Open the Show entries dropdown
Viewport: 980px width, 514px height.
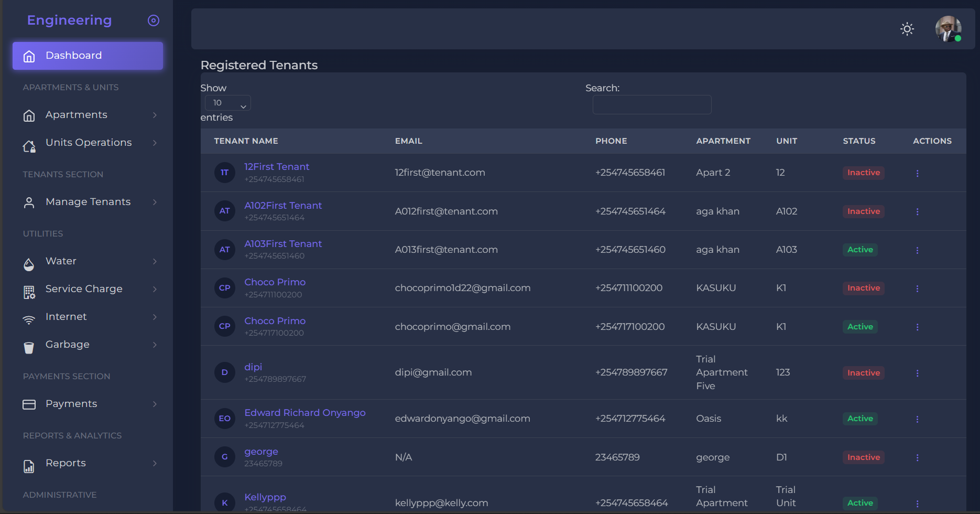pyautogui.click(x=227, y=103)
